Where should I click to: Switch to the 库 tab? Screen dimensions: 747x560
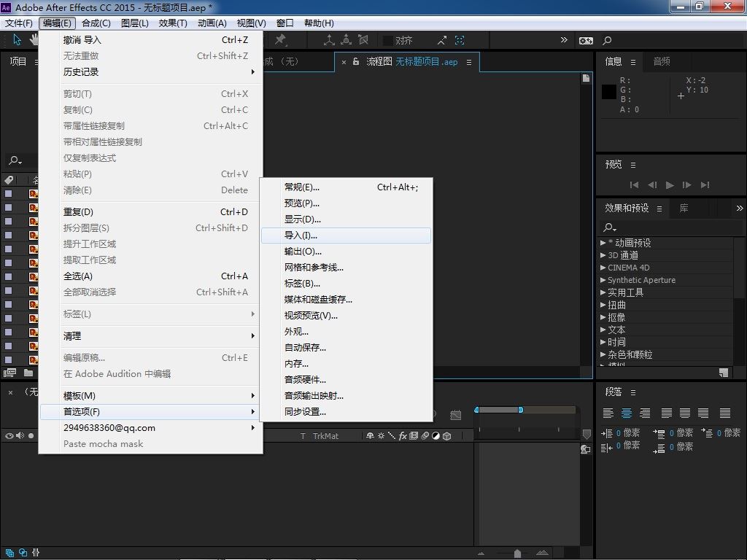click(684, 208)
